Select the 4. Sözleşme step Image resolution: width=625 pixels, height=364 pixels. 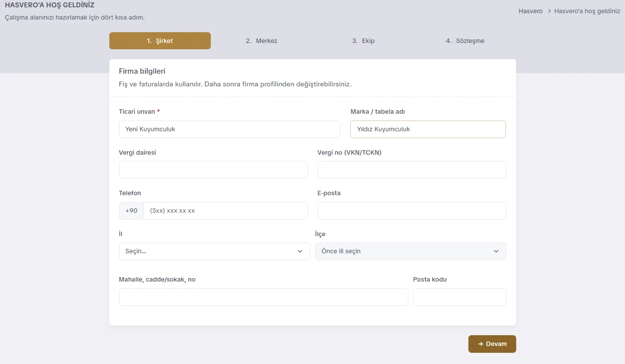tap(465, 41)
